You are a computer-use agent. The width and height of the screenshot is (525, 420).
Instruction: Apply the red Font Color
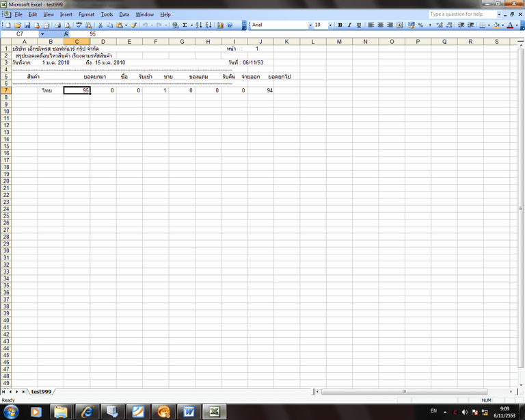[510, 25]
